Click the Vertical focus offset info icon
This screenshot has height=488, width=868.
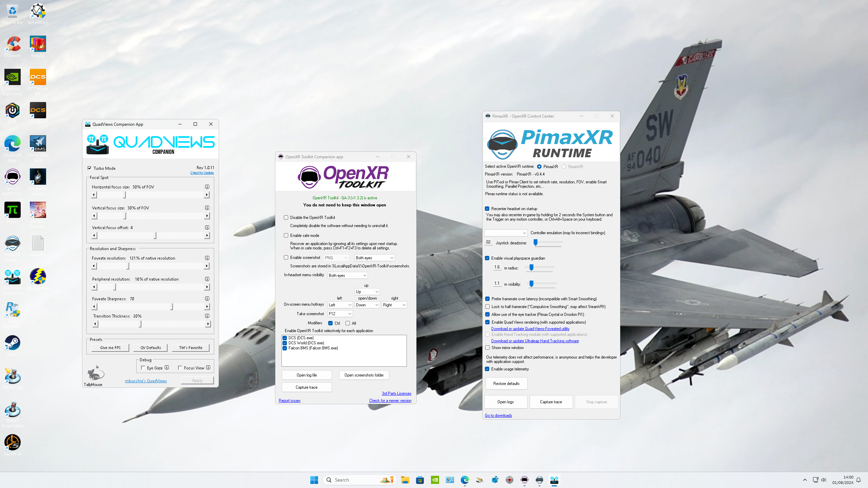(207, 227)
